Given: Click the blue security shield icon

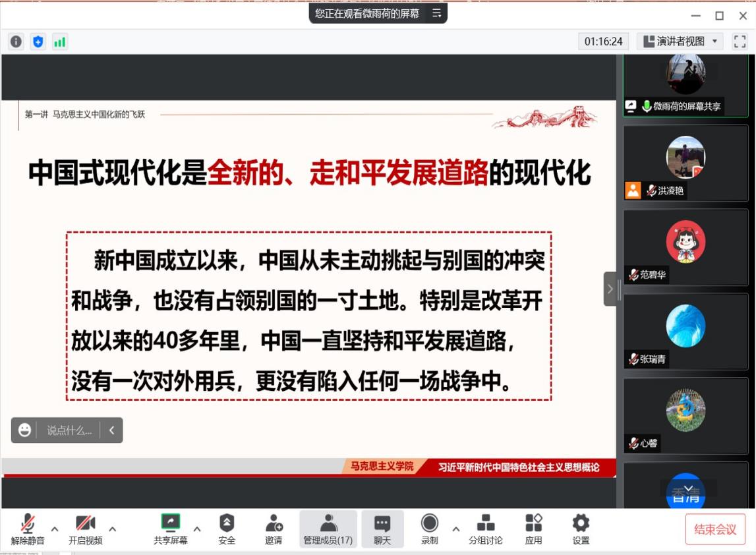Looking at the screenshot, I should coord(38,42).
